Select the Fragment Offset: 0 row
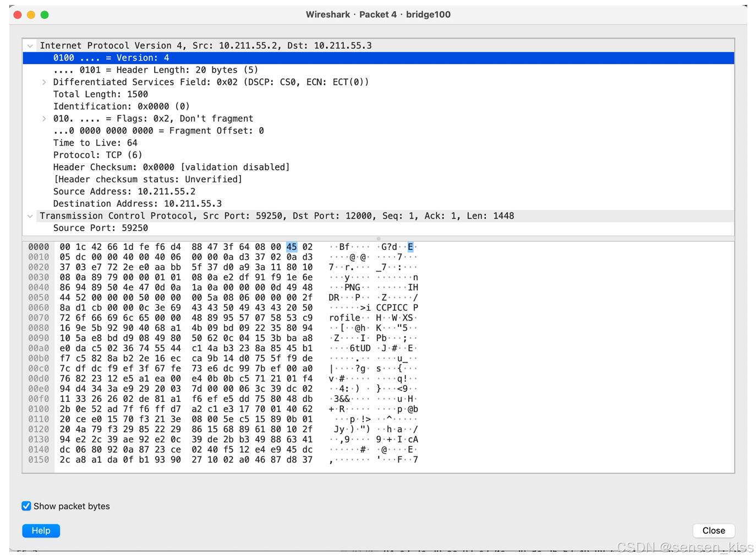Screen dimensions: 756x560 point(379,131)
